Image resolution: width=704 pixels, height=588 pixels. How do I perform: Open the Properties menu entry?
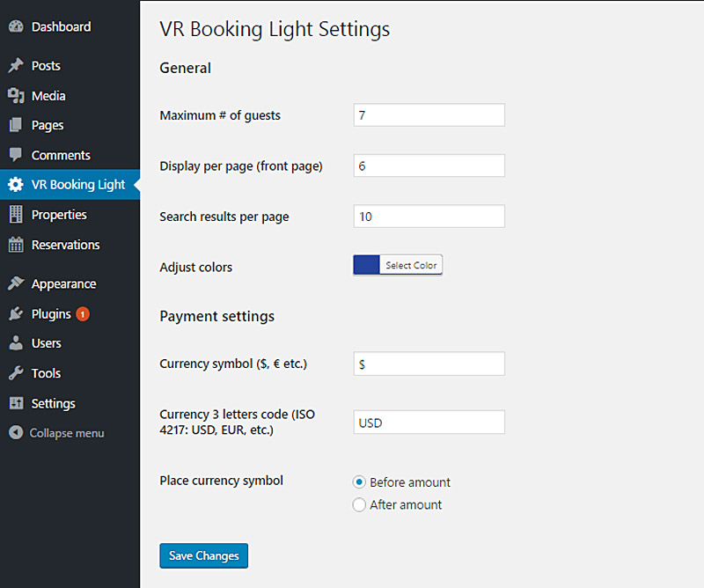pos(59,215)
